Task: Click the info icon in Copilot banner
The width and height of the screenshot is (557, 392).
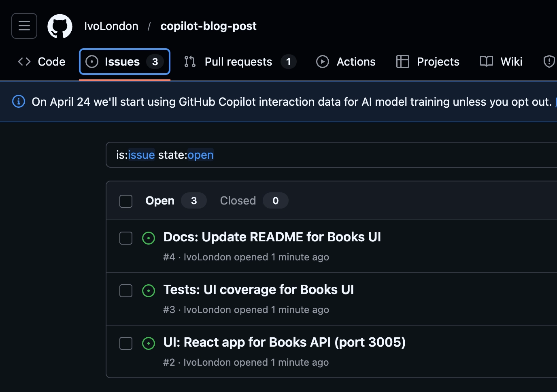Action: (x=19, y=101)
